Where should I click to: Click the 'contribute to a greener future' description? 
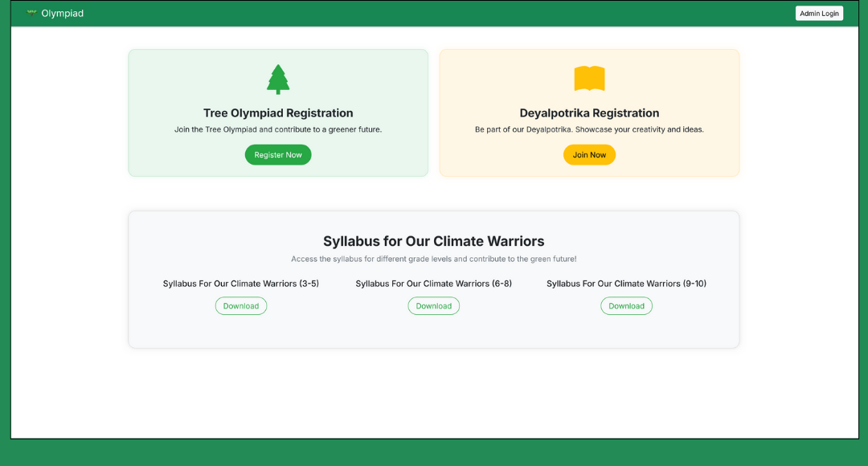pos(278,129)
